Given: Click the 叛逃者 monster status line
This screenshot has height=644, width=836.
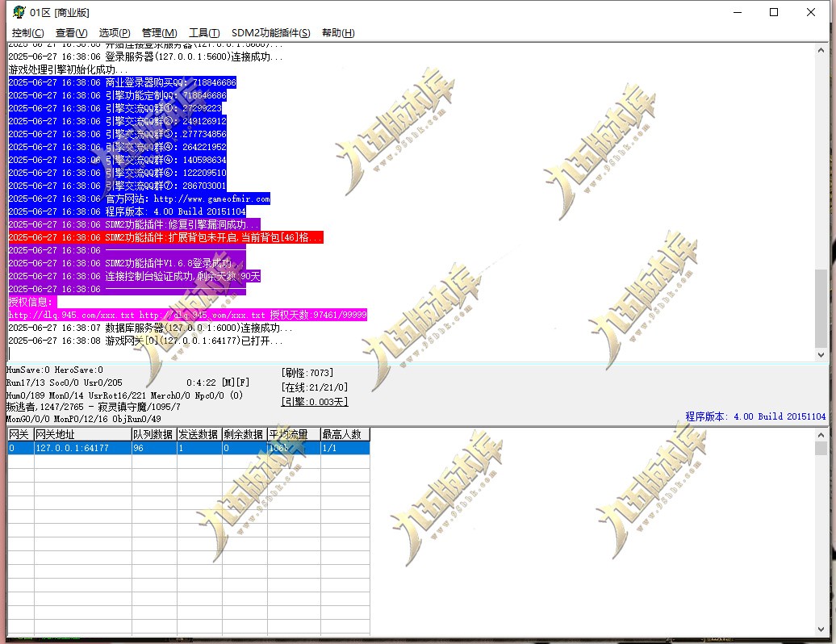Looking at the screenshot, I should (x=94, y=407).
